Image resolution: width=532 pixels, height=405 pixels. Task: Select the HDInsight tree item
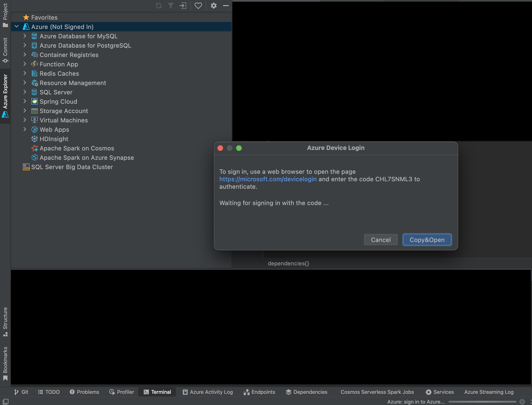tap(54, 139)
